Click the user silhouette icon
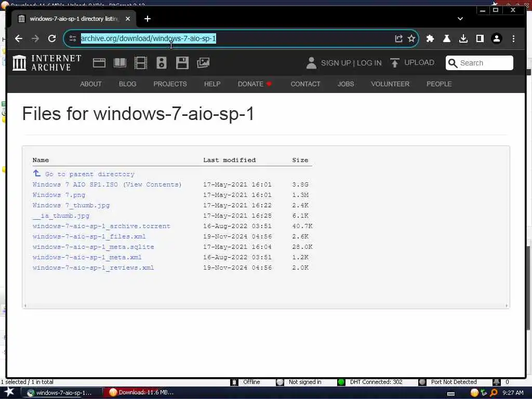The height and width of the screenshot is (399, 532). [x=311, y=63]
